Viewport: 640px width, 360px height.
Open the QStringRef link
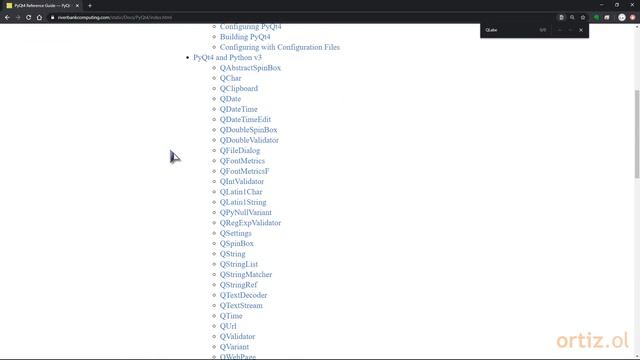pyautogui.click(x=238, y=285)
